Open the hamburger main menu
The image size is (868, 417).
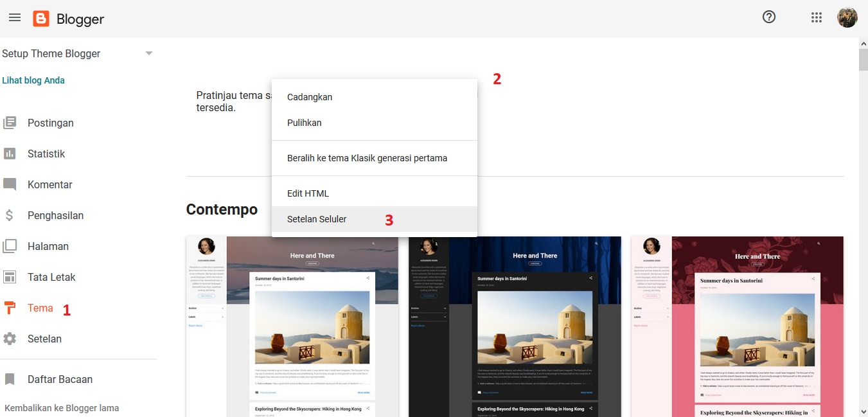pos(14,18)
